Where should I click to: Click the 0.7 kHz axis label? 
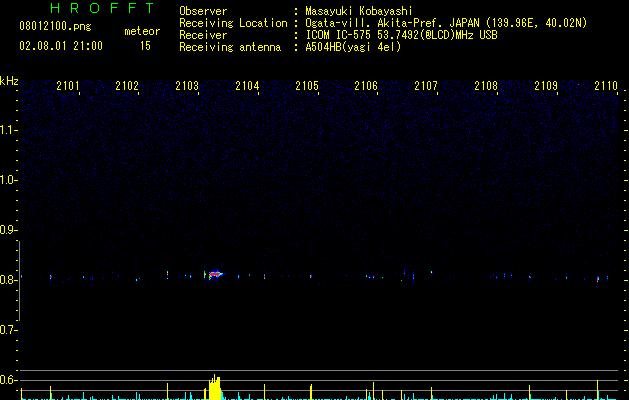[8, 330]
